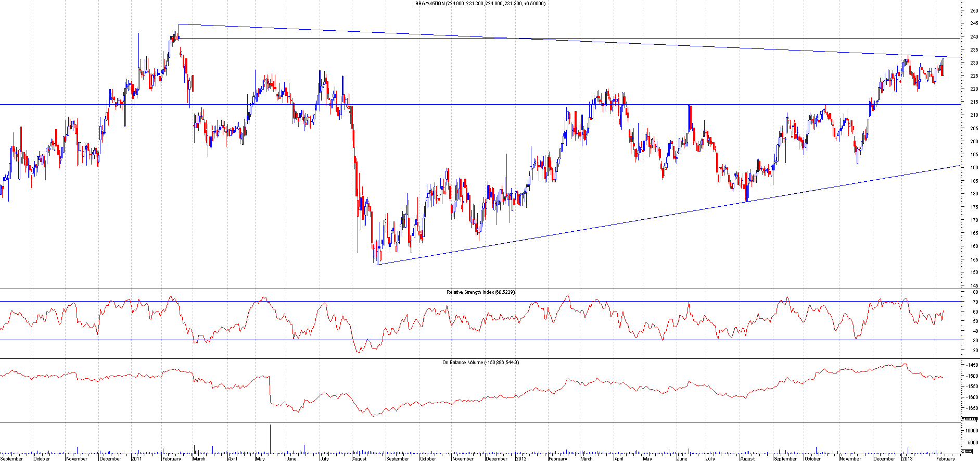Select the RSI oversold line at 30
Image resolution: width=980 pixels, height=461 pixels.
click(x=468, y=340)
